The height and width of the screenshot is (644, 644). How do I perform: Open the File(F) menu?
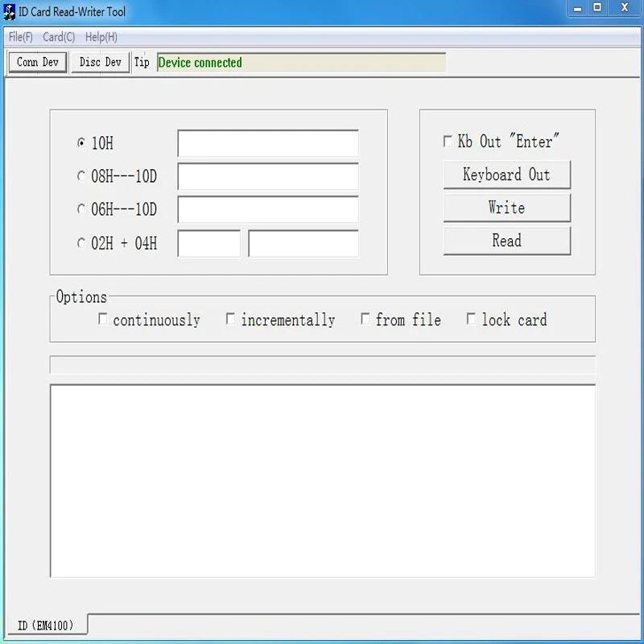click(21, 37)
